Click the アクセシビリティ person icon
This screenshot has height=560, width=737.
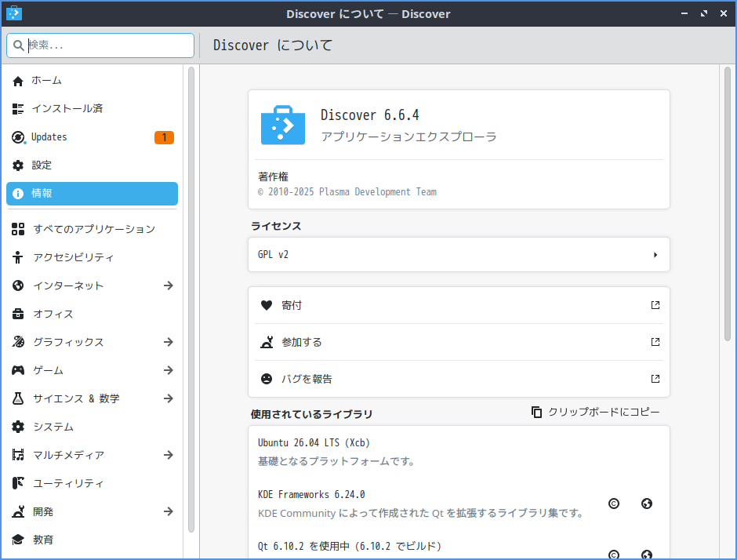click(x=18, y=257)
